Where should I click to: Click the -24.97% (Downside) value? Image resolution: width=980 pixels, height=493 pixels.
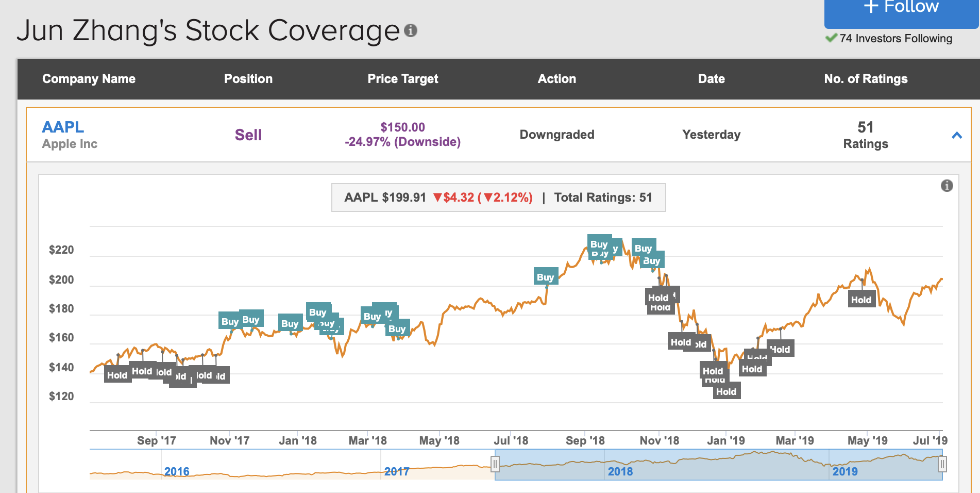tap(403, 142)
